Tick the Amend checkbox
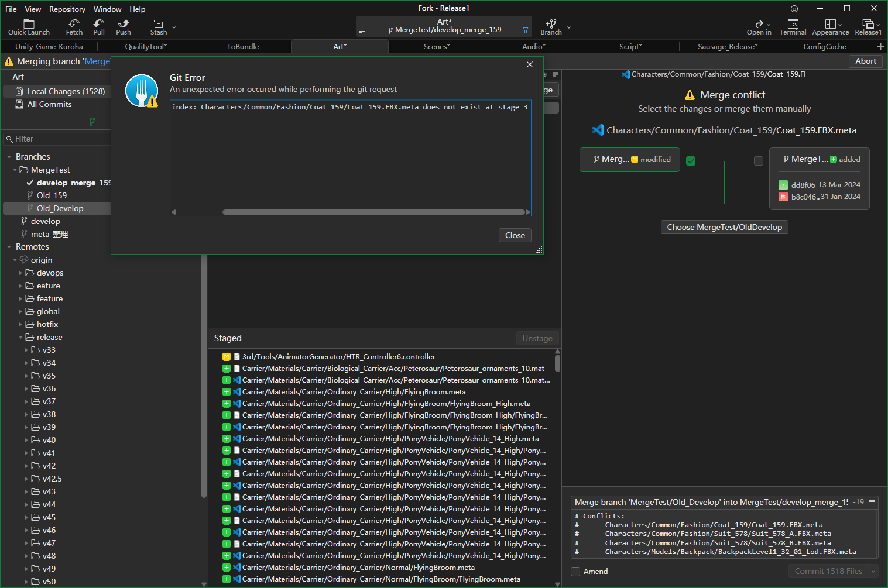The height and width of the screenshot is (588, 888). [576, 572]
